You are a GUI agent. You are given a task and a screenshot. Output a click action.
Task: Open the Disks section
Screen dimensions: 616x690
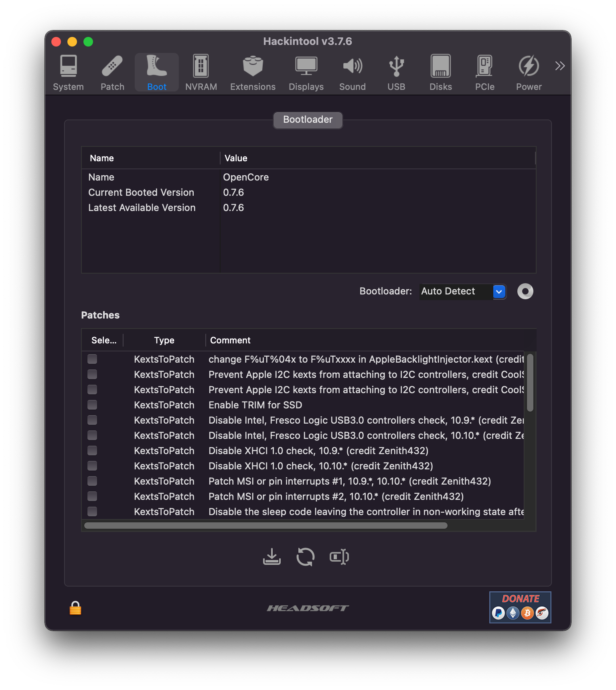pyautogui.click(x=441, y=73)
